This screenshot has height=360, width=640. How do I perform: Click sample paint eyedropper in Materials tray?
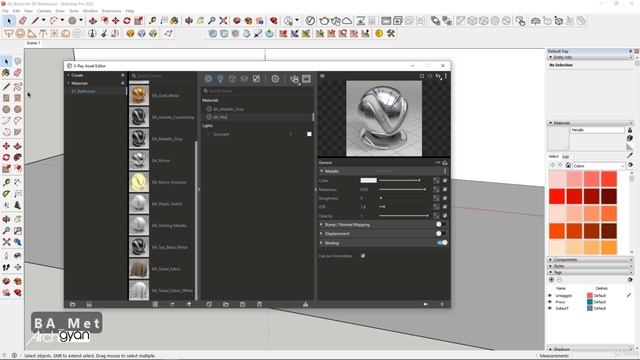(x=630, y=156)
